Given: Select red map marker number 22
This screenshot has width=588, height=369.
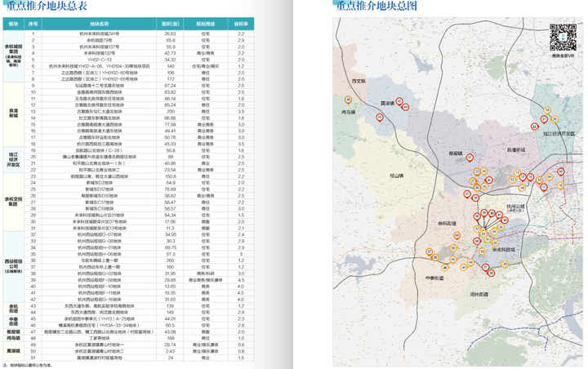Looking at the screenshot, I should click(x=534, y=127).
